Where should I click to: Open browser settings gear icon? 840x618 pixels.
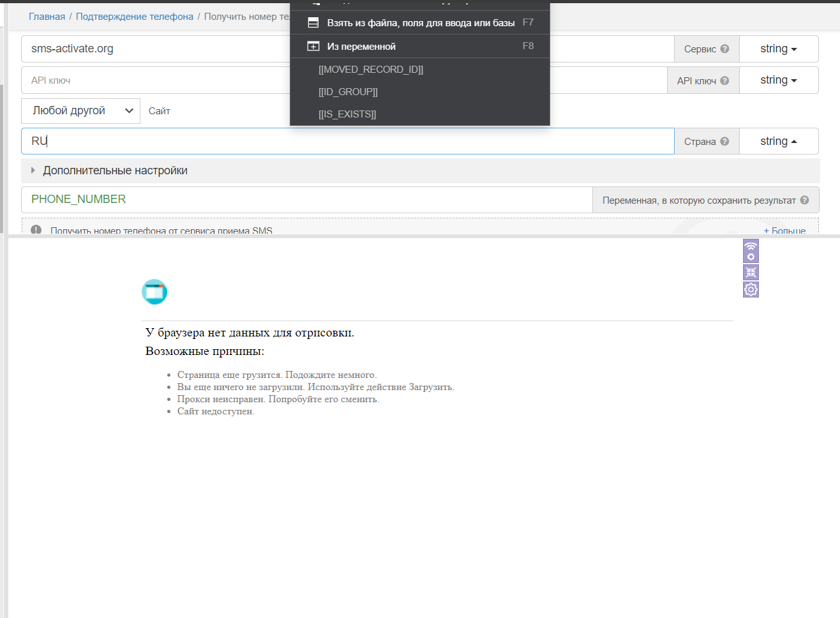751,290
